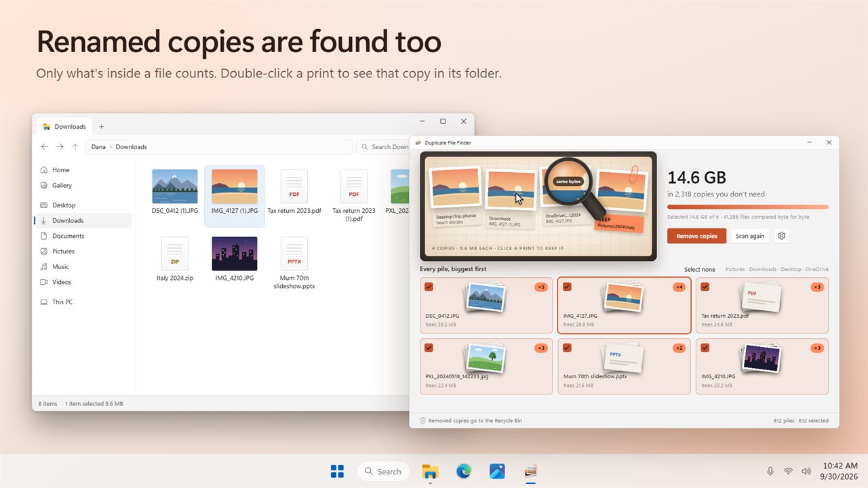Uncheck the Mum 70th slideshow.pptx pile checkbox
The width and height of the screenshot is (868, 488).
tap(567, 348)
